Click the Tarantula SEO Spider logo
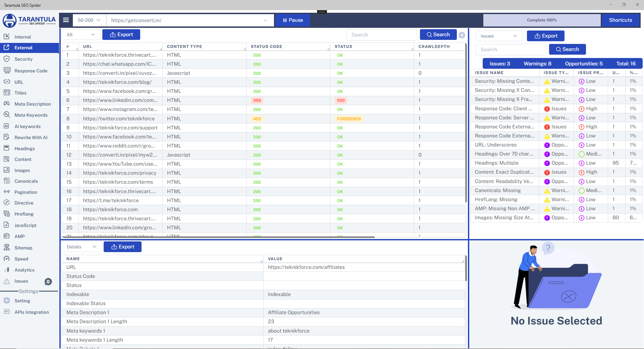This screenshot has width=644, height=349. point(30,20)
